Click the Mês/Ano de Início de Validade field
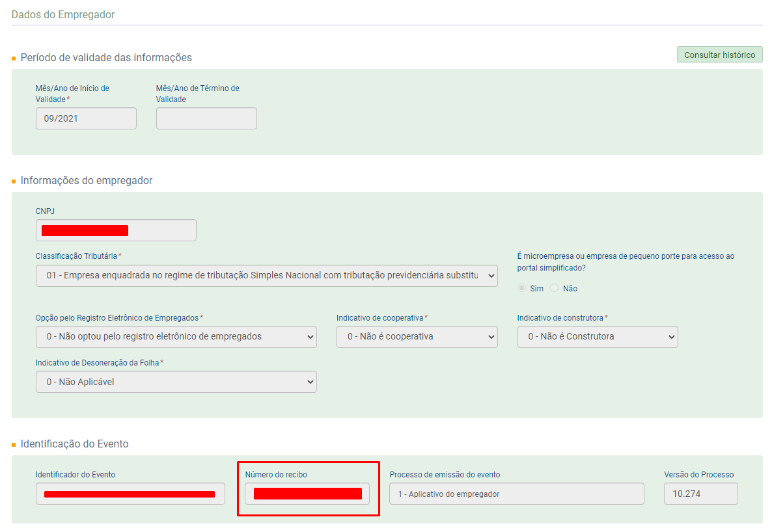This screenshot has height=532, width=772. coord(86,118)
